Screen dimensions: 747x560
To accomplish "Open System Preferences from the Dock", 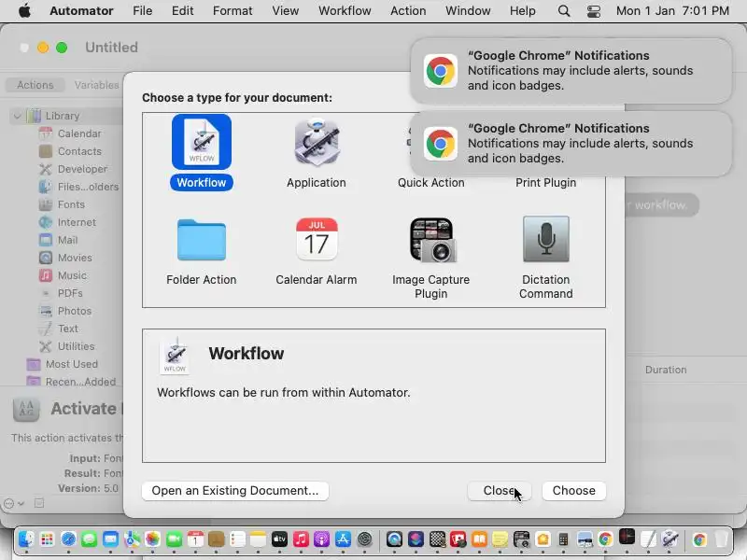I will click(x=364, y=539).
